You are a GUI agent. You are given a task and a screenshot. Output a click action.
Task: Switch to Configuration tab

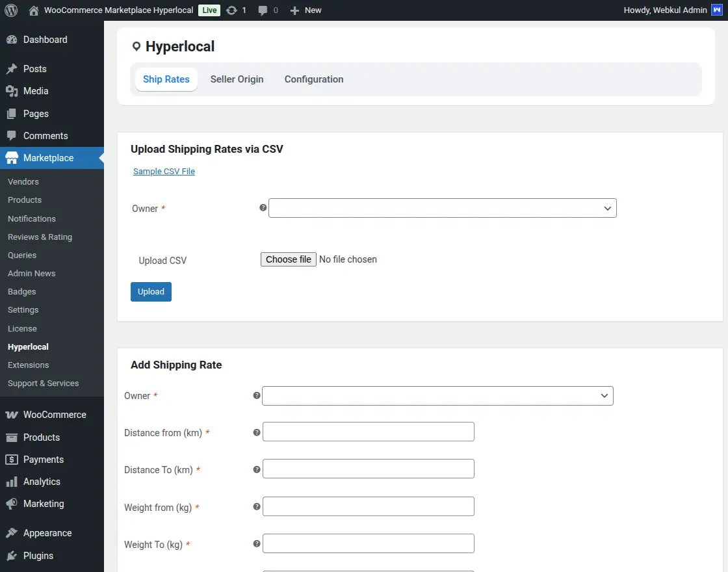tap(314, 79)
